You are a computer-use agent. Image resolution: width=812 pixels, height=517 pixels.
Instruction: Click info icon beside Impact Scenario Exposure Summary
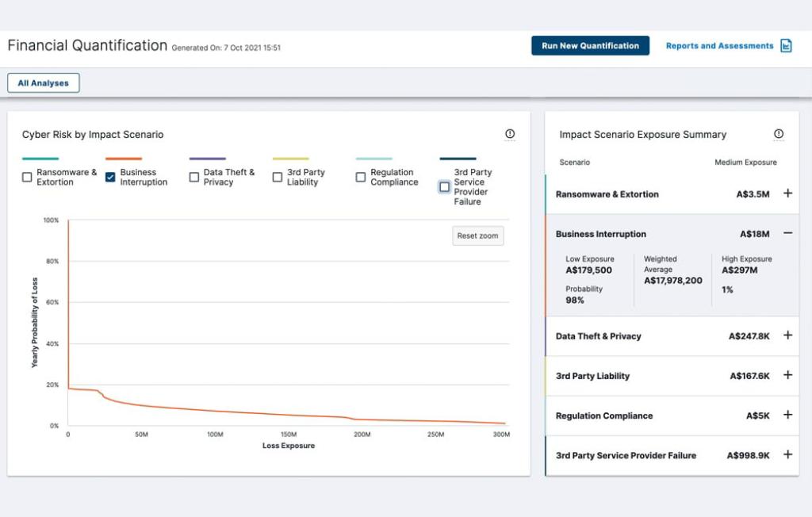(779, 134)
